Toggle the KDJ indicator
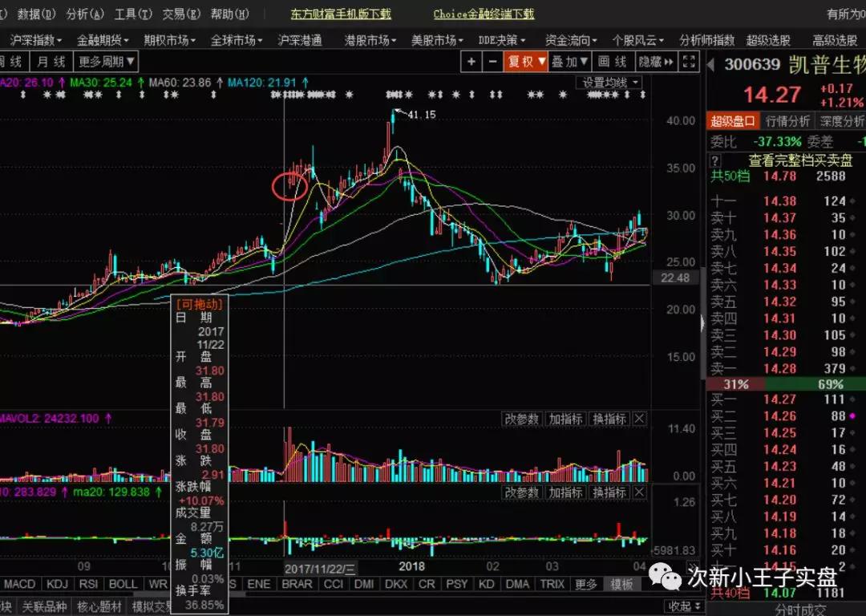 click(57, 584)
